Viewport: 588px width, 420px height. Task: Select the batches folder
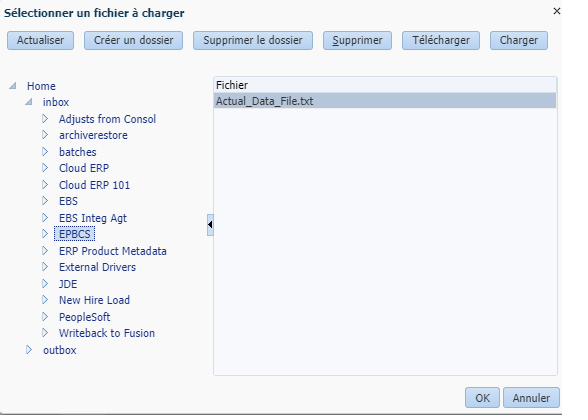78,152
